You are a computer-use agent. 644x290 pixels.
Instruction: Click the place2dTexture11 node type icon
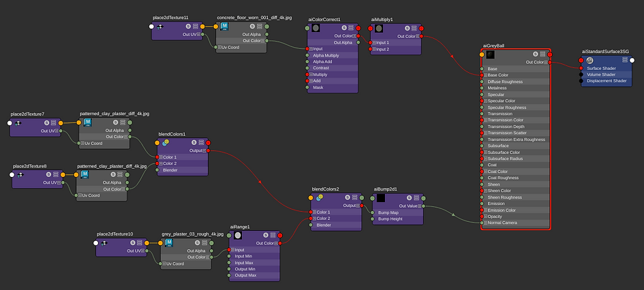(x=160, y=27)
